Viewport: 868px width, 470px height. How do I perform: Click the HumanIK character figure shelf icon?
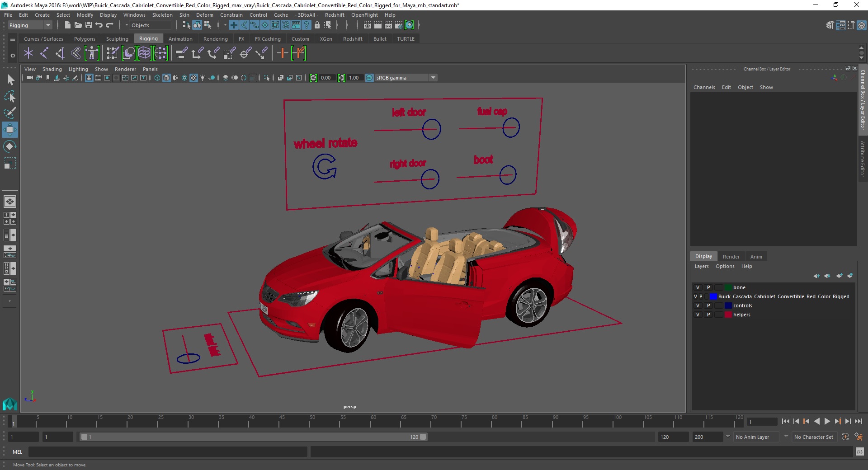point(92,53)
